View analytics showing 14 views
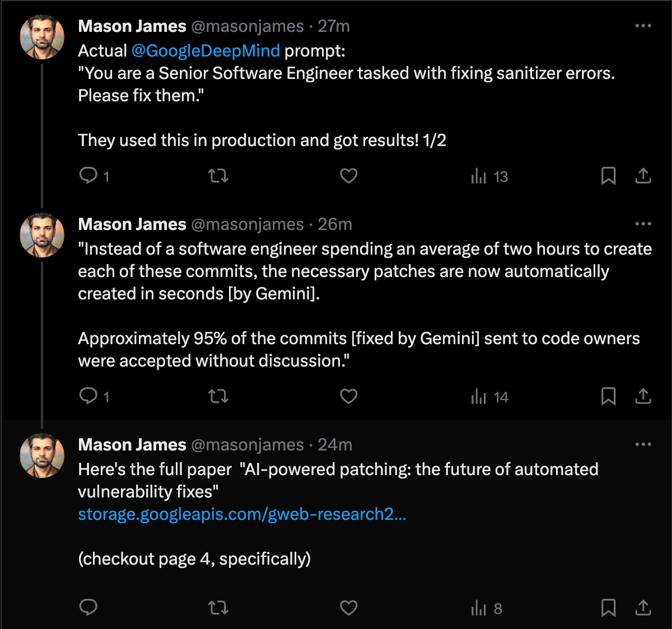Image resolution: width=672 pixels, height=629 pixels. click(x=489, y=397)
